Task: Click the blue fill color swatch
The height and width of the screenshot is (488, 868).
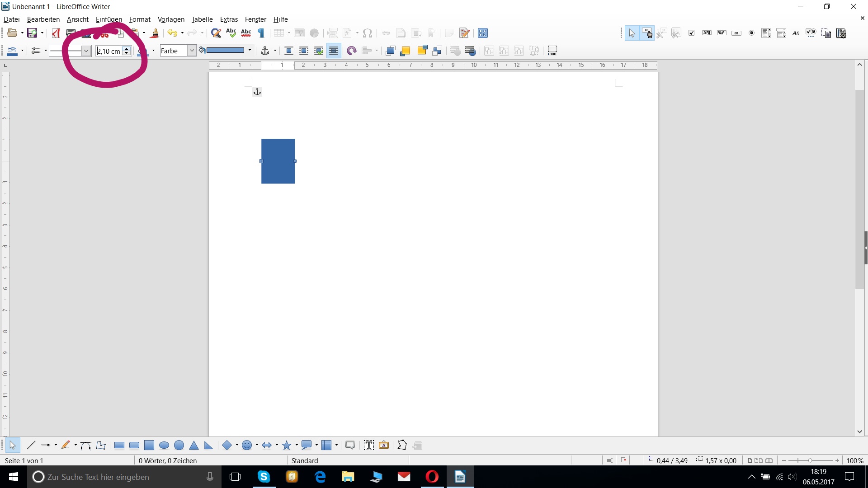Action: pos(225,51)
